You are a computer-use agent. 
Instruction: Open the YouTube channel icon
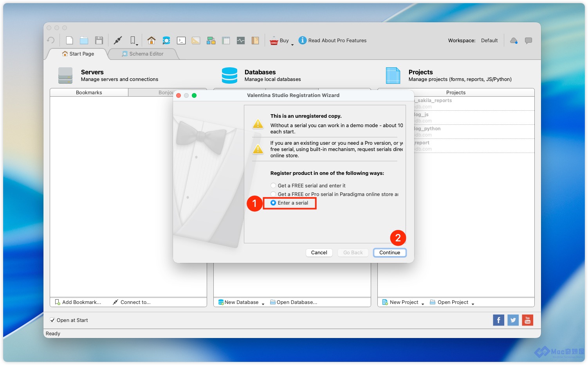tap(528, 320)
